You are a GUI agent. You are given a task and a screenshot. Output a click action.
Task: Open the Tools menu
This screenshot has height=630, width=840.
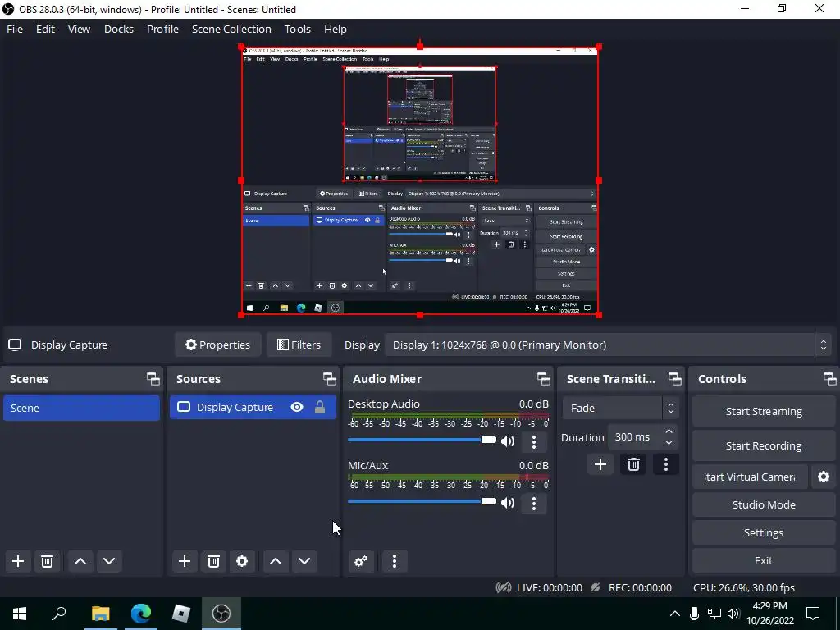point(297,29)
